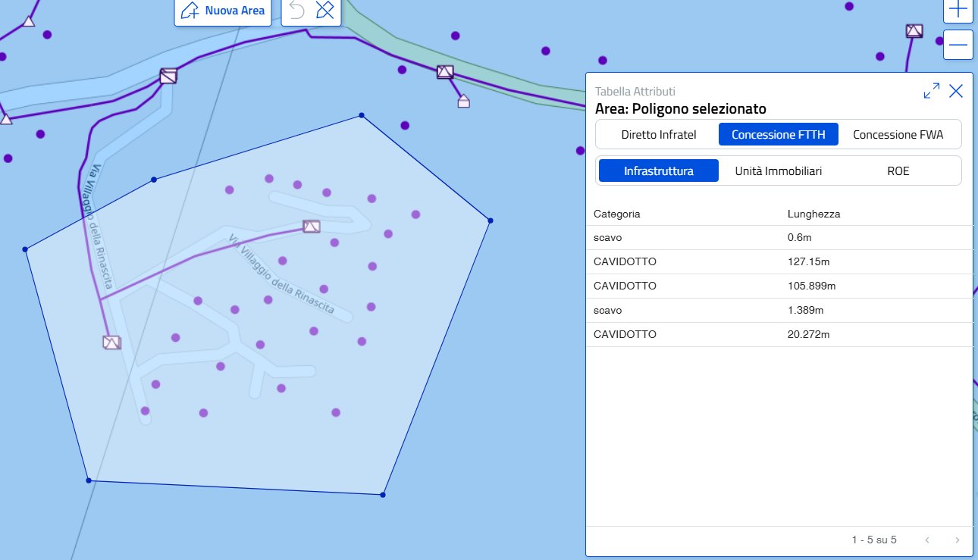Click the node icon inside the polygon

[x=311, y=226]
